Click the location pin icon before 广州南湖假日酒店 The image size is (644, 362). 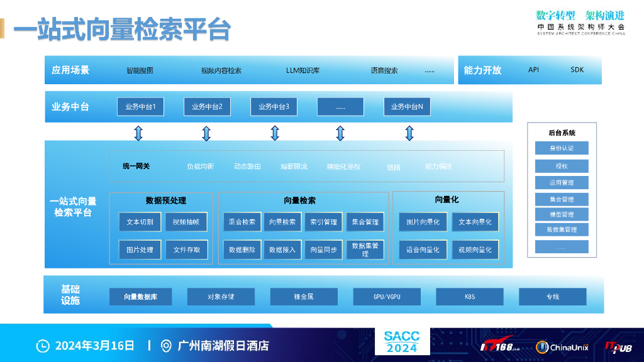pos(166,346)
